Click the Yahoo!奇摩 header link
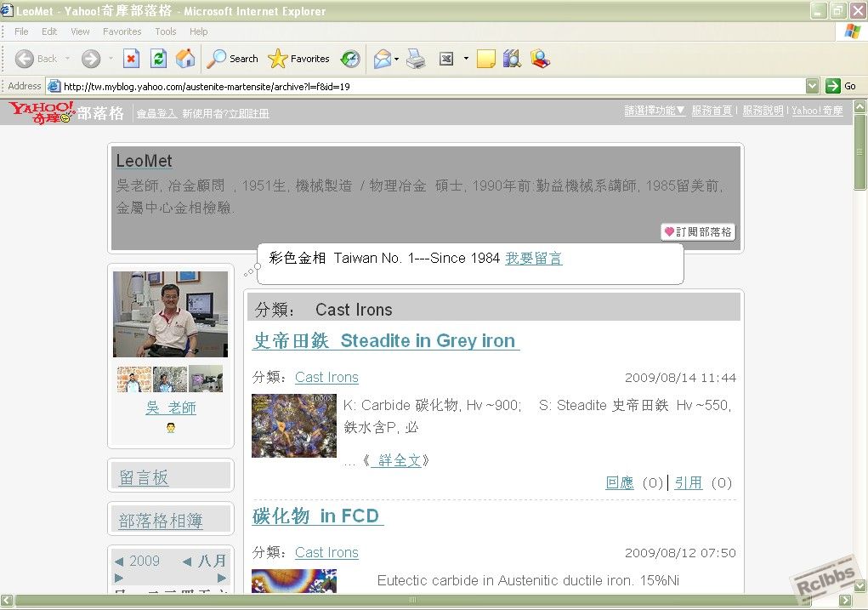The height and width of the screenshot is (610, 868). [x=817, y=111]
